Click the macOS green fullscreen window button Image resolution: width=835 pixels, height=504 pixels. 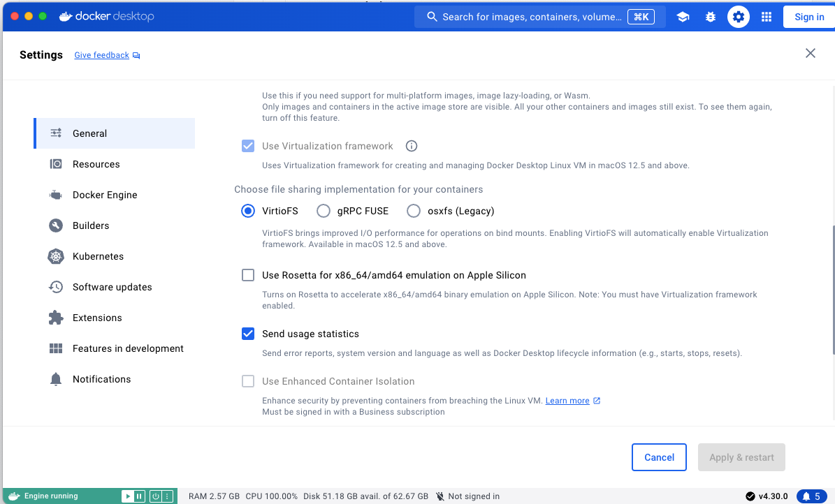(x=43, y=17)
